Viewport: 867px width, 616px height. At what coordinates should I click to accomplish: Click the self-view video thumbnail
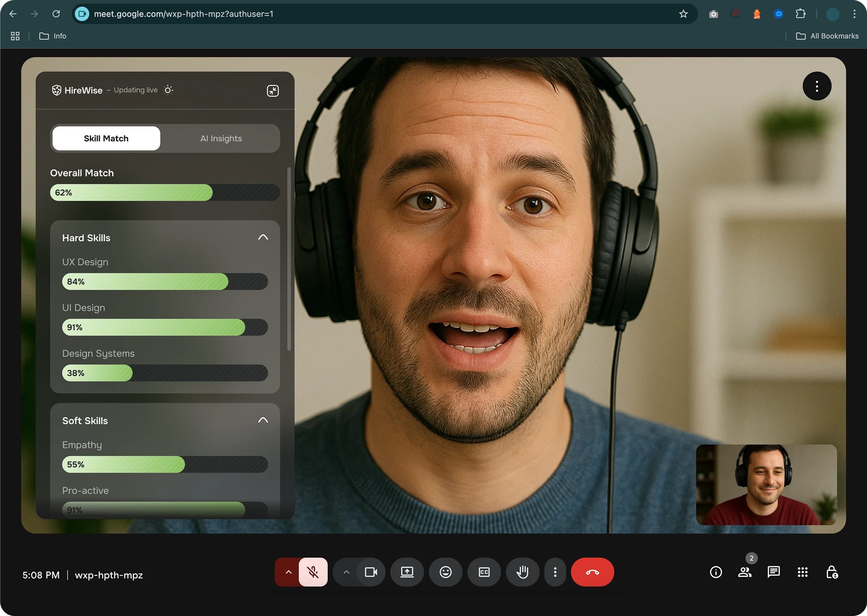[766, 485]
